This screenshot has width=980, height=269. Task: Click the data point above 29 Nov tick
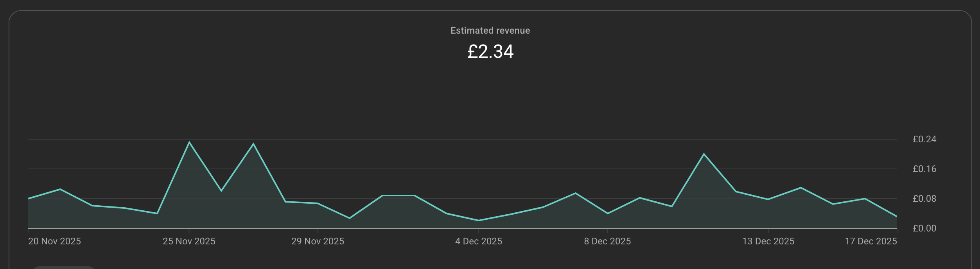318,203
